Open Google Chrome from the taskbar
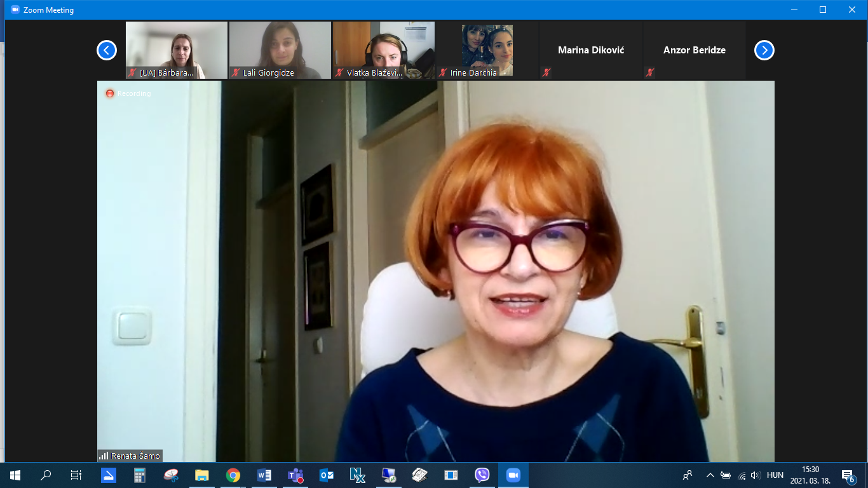The height and width of the screenshot is (488, 868). (x=233, y=475)
